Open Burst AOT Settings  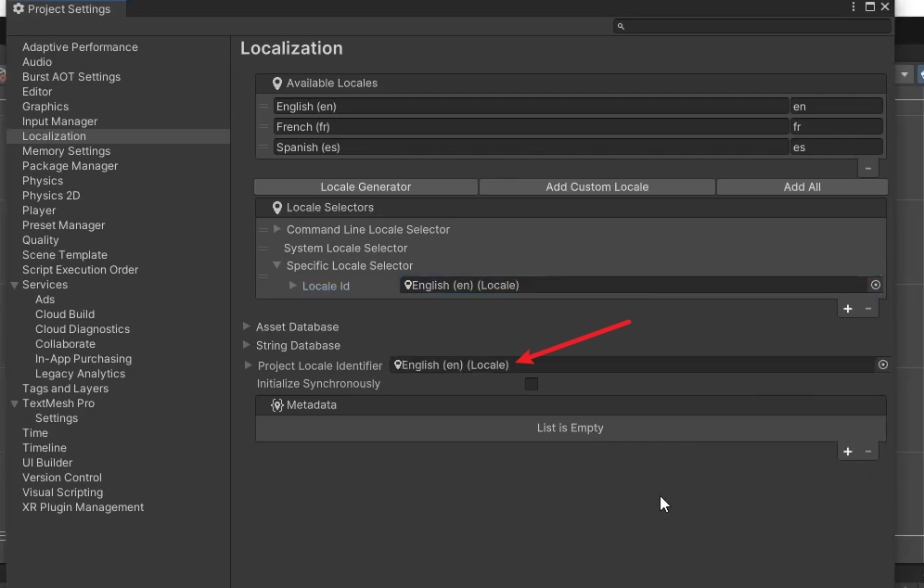tap(71, 77)
